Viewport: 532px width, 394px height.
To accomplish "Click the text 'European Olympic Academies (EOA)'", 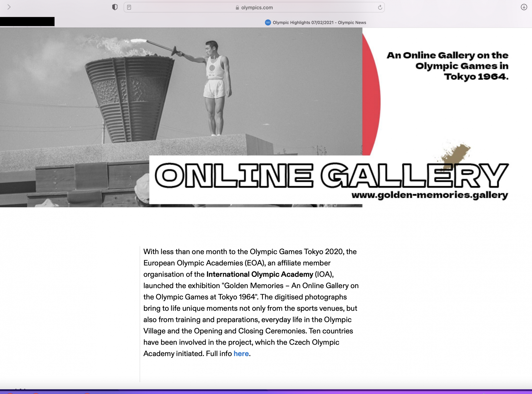I will click(x=204, y=263).
